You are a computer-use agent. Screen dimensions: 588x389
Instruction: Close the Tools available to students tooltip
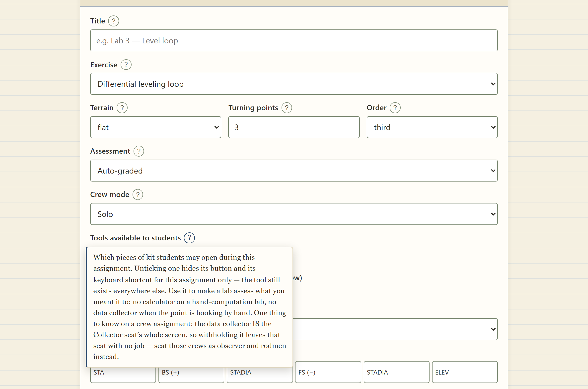coord(189,238)
